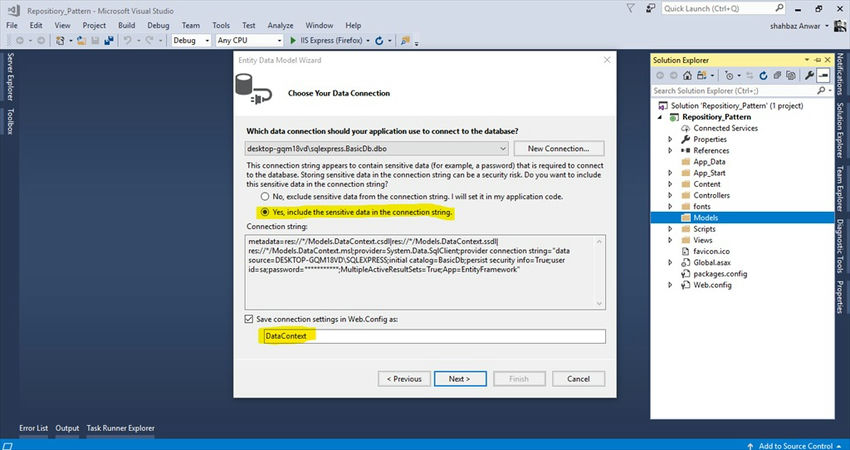Image resolution: width=850 pixels, height=450 pixels.
Task: Switch to the Output tab at the bottom
Action: (67, 428)
